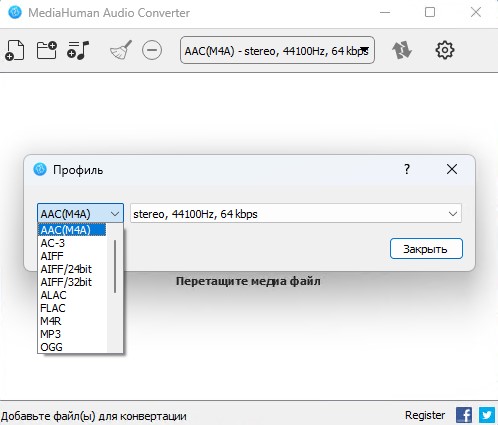Choose MP3 from the format list
Screen dimensions: 498x425
tap(72, 334)
